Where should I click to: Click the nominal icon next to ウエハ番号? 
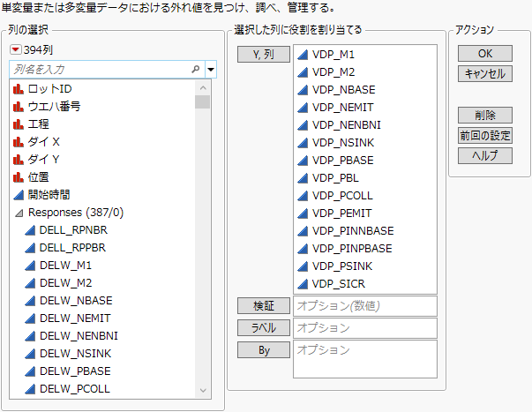coord(19,107)
